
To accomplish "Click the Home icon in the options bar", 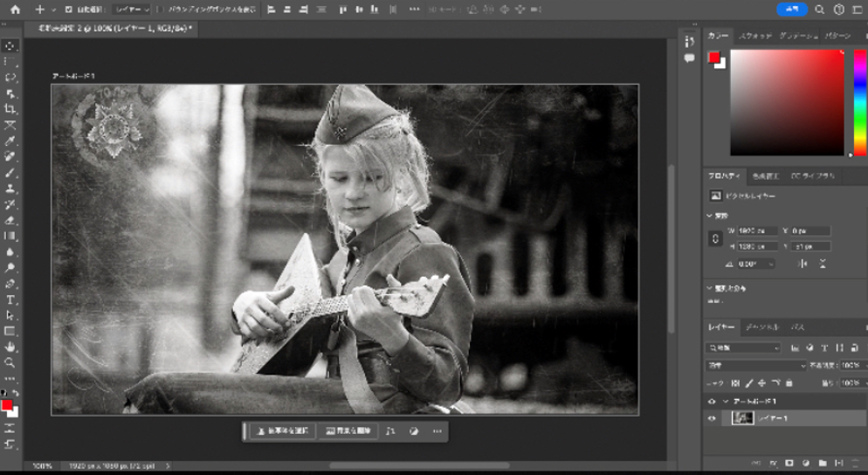I will click(15, 10).
